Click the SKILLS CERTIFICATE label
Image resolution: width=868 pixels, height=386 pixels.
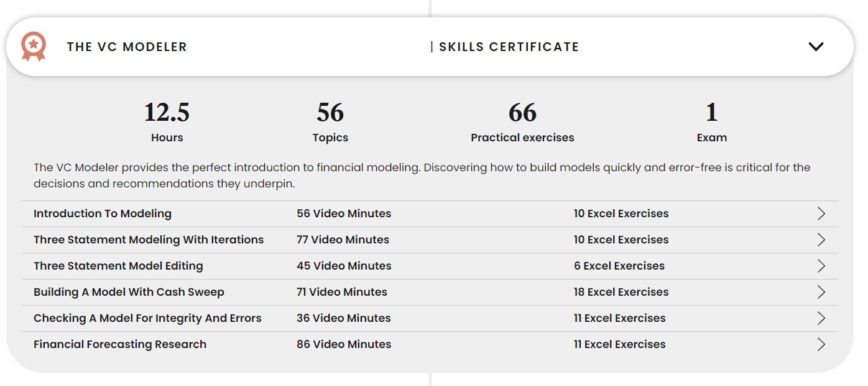tap(509, 47)
